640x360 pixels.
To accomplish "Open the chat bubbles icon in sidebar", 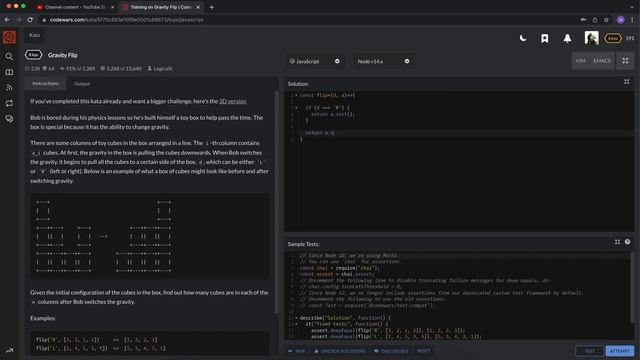I will (x=9, y=119).
